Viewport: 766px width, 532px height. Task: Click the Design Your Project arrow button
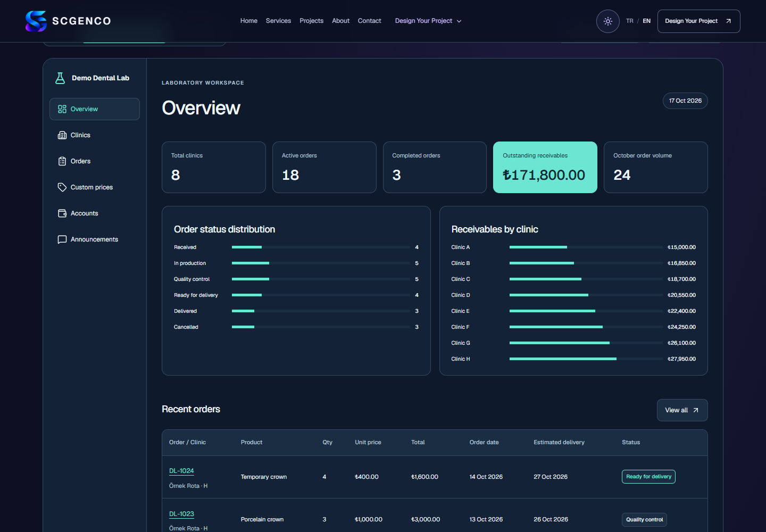(x=699, y=21)
